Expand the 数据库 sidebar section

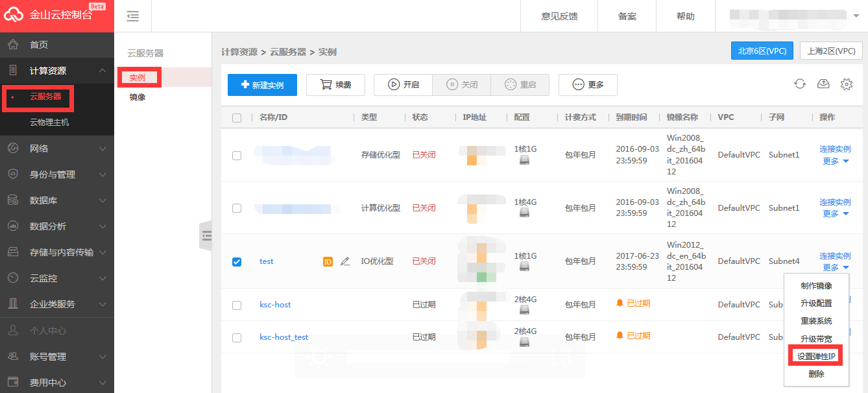tap(57, 200)
